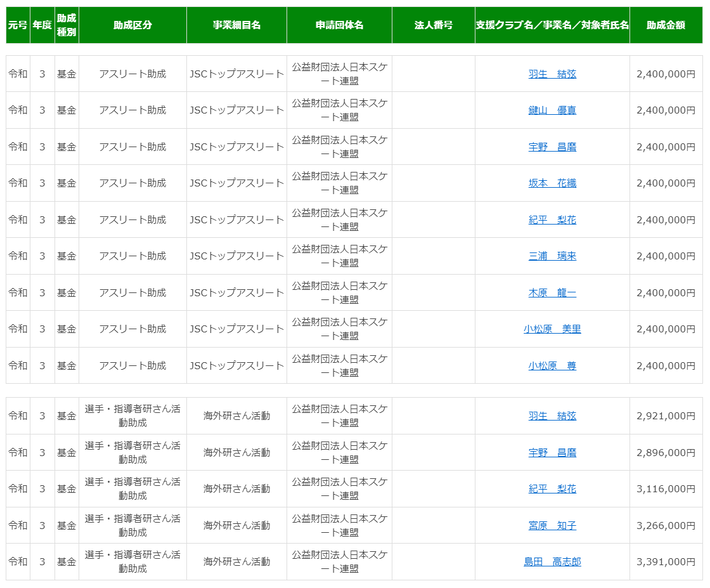The width and height of the screenshot is (710, 588).
Task: Click the 申請団体名 column header
Action: (x=339, y=25)
